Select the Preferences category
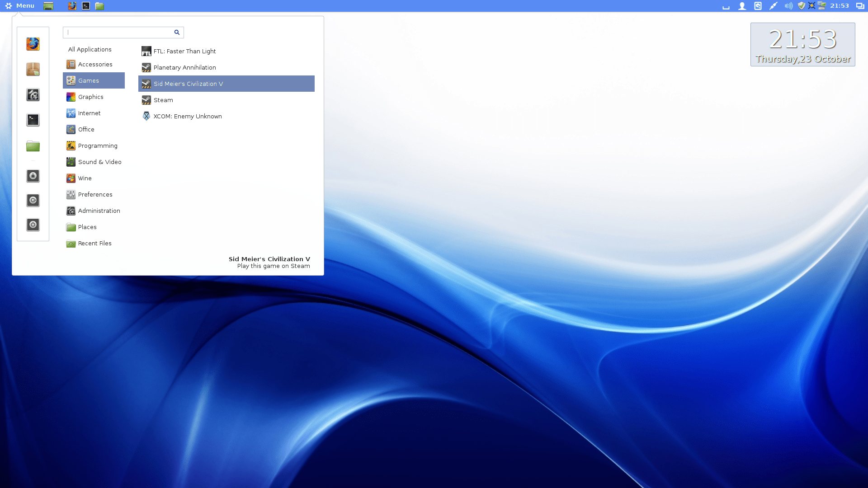 coord(94,194)
